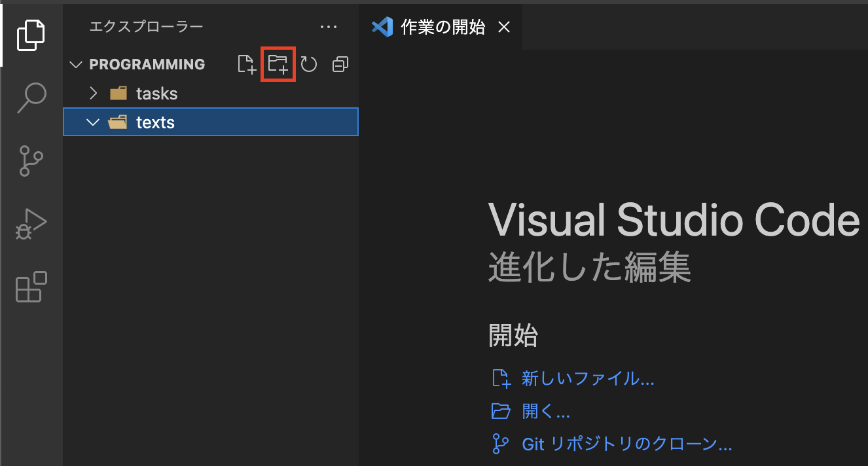The image size is (868, 466).
Task: Open the Run and Debug view
Action: (x=30, y=224)
